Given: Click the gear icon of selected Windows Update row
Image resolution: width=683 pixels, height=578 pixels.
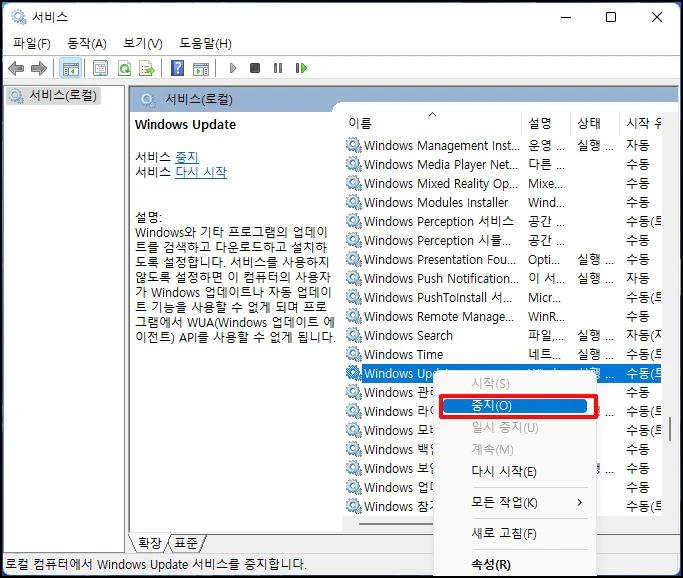Looking at the screenshot, I should (354, 373).
